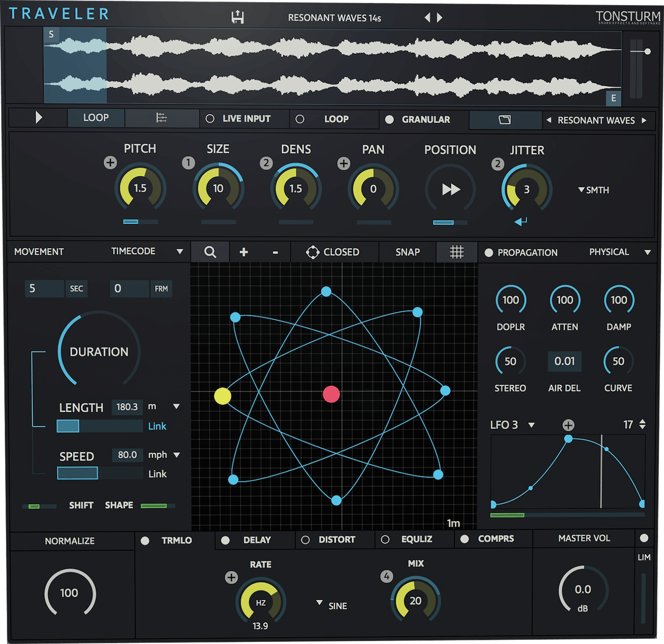Change LFO value 17 with stepper arrows
This screenshot has width=664, height=644.
point(643,424)
